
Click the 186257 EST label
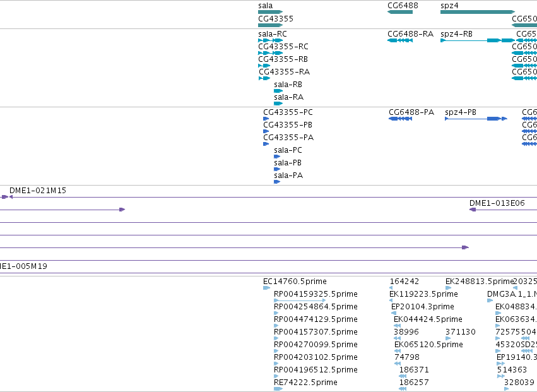point(414,383)
